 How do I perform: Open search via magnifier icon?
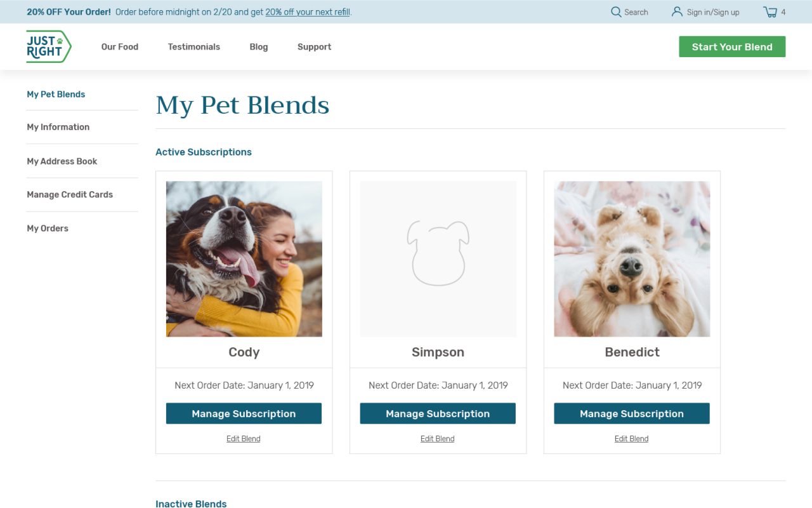616,12
